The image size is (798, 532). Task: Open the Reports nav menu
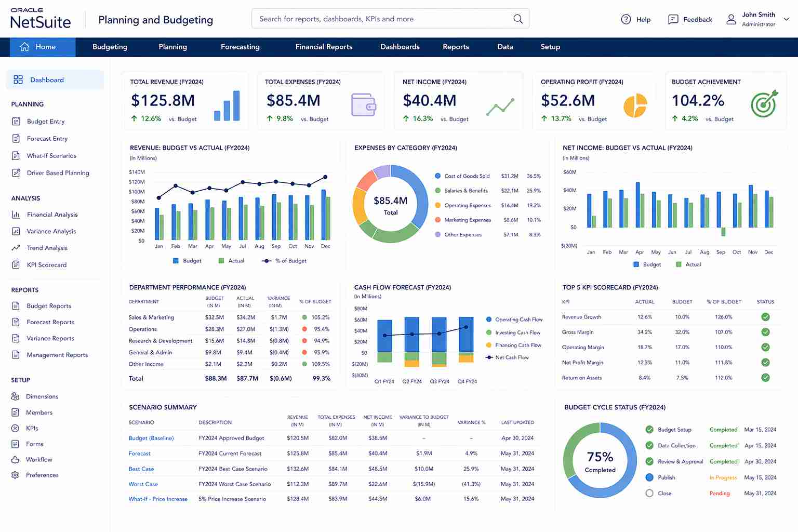click(456, 47)
